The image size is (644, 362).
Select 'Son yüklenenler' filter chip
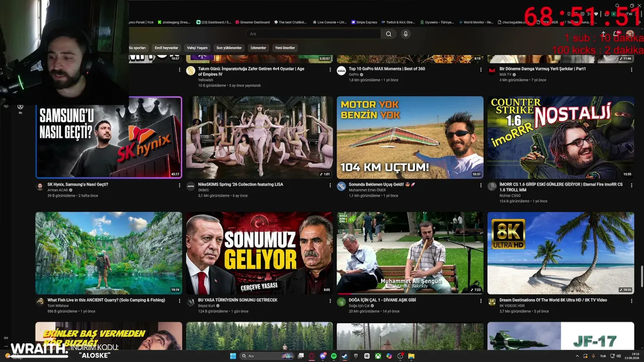click(229, 48)
